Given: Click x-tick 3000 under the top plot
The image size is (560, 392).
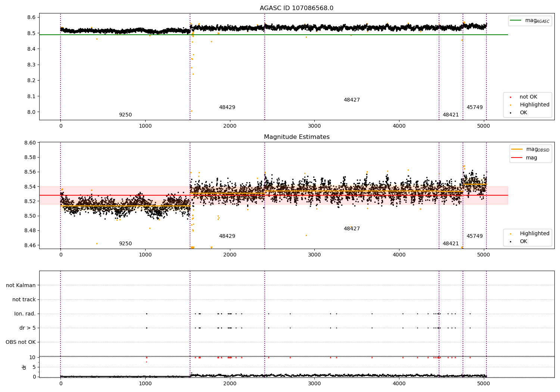Looking at the screenshot, I should tap(314, 126).
